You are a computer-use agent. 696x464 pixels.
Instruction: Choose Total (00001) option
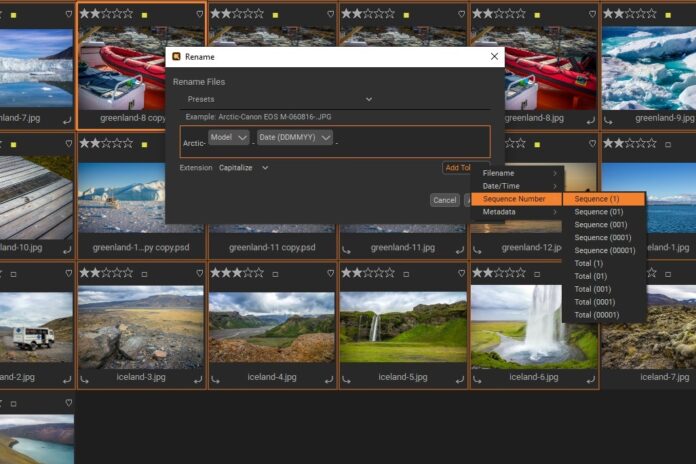tap(604, 315)
